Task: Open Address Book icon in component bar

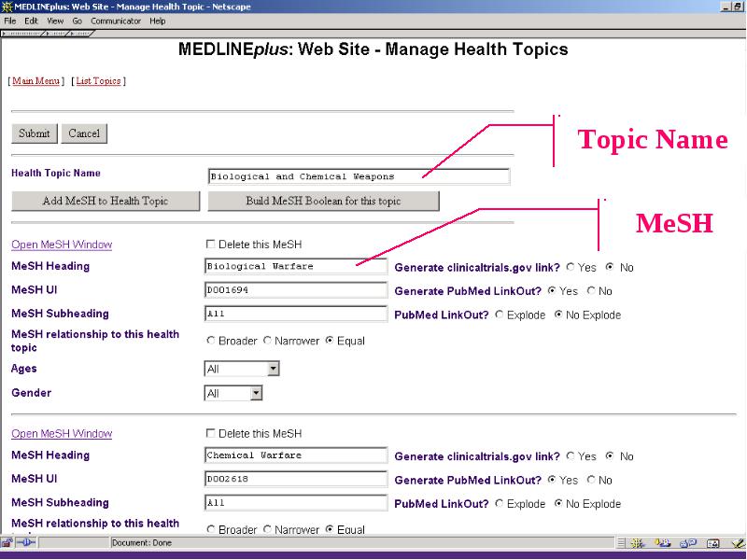Action: pyautogui.click(x=713, y=543)
